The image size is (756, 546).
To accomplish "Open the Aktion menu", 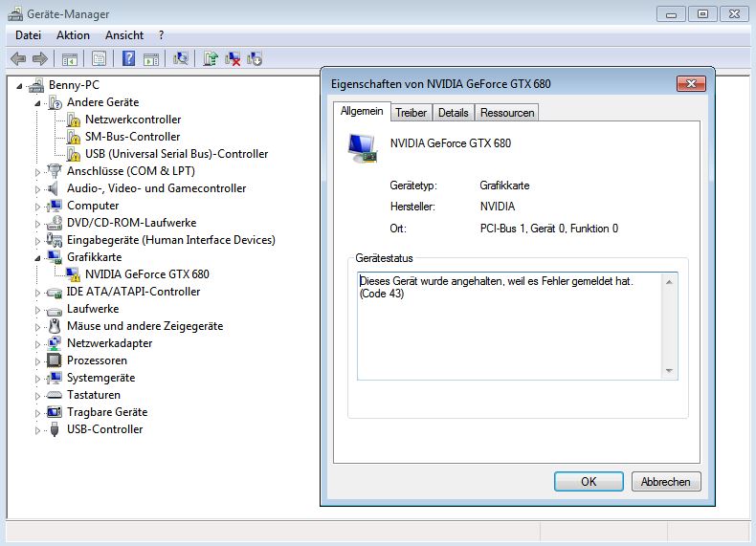I will (x=73, y=35).
